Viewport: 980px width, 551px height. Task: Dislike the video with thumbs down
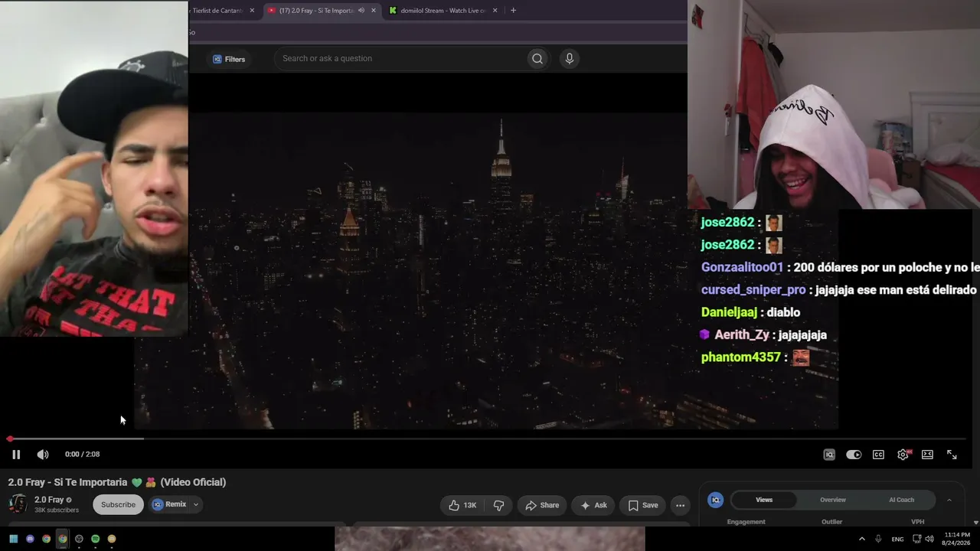[498, 505]
